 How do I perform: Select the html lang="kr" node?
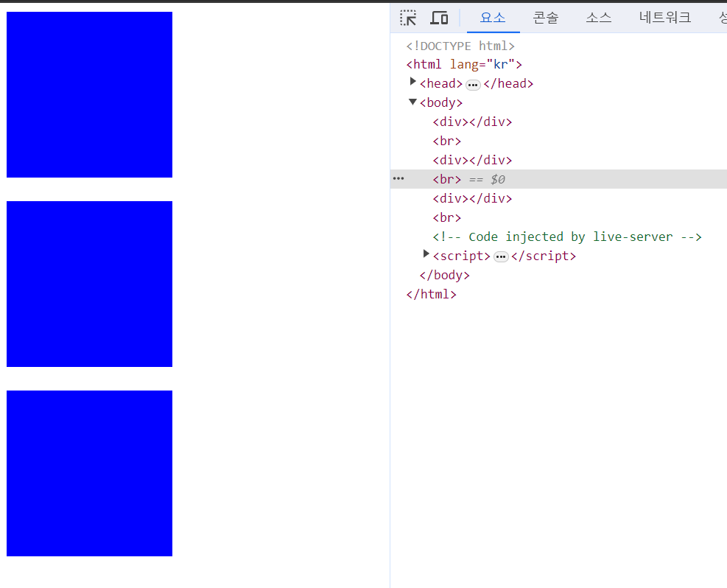(x=464, y=64)
